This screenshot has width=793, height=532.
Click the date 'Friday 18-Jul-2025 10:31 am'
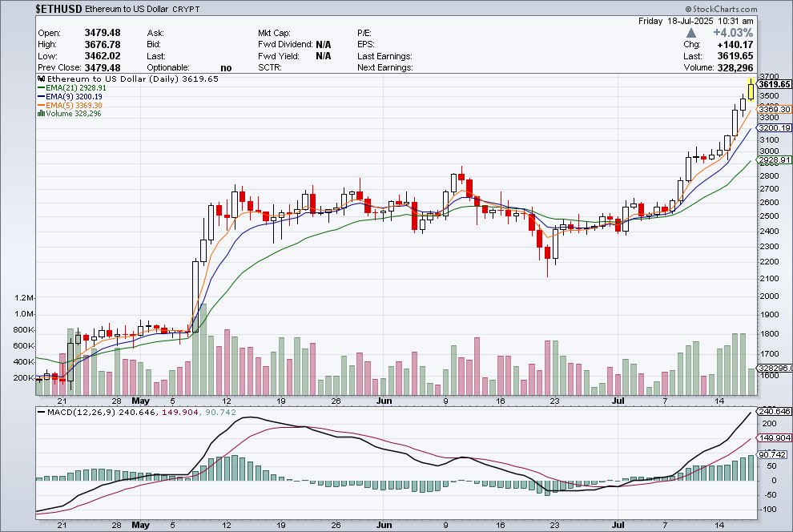point(695,21)
